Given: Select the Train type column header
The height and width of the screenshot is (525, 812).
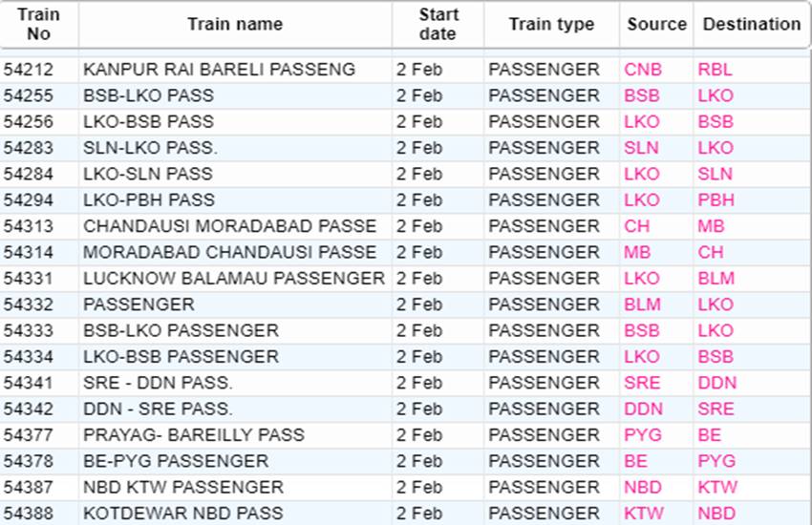Looking at the screenshot, I should pos(551,24).
